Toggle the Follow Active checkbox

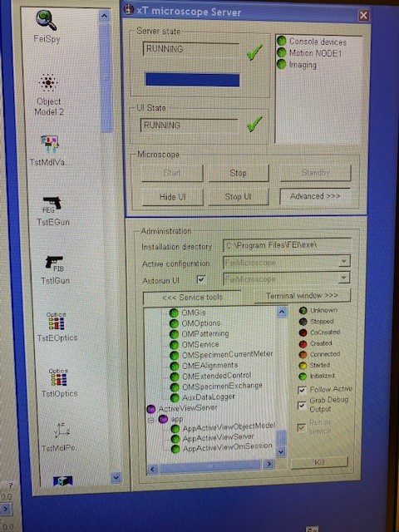[302, 390]
